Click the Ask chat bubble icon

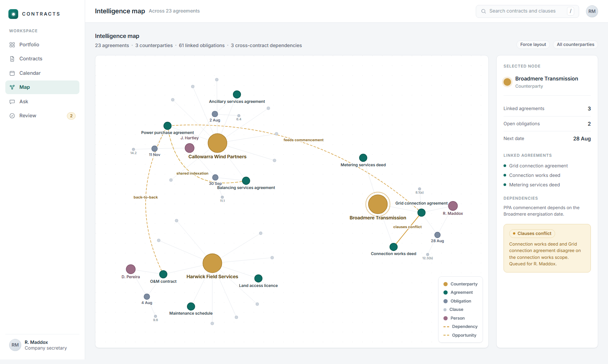[12, 102]
